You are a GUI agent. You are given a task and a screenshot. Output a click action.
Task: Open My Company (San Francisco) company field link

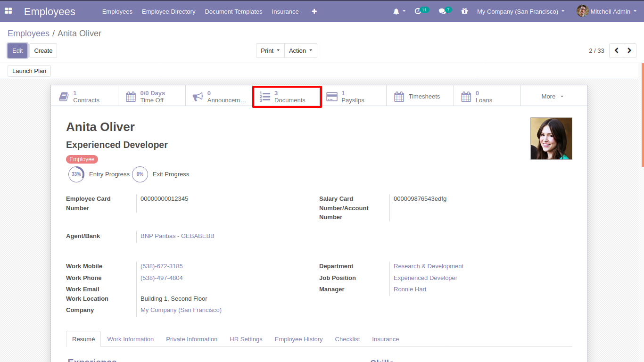[x=181, y=310]
